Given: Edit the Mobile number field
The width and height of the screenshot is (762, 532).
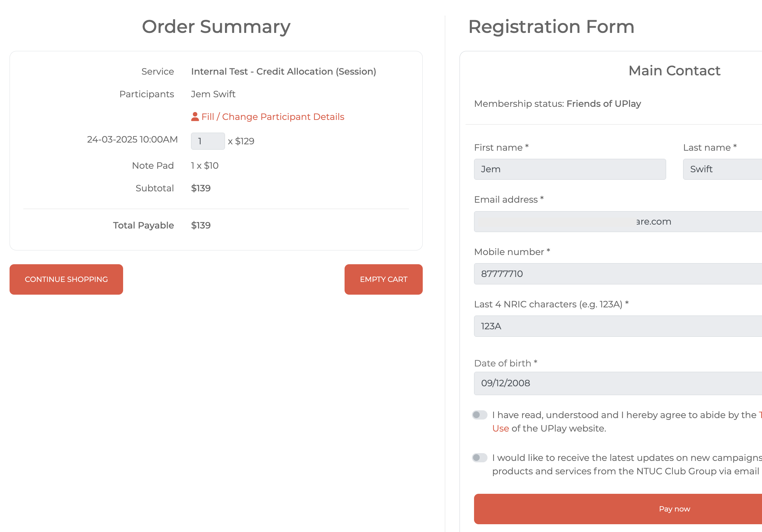Looking at the screenshot, I should point(617,274).
